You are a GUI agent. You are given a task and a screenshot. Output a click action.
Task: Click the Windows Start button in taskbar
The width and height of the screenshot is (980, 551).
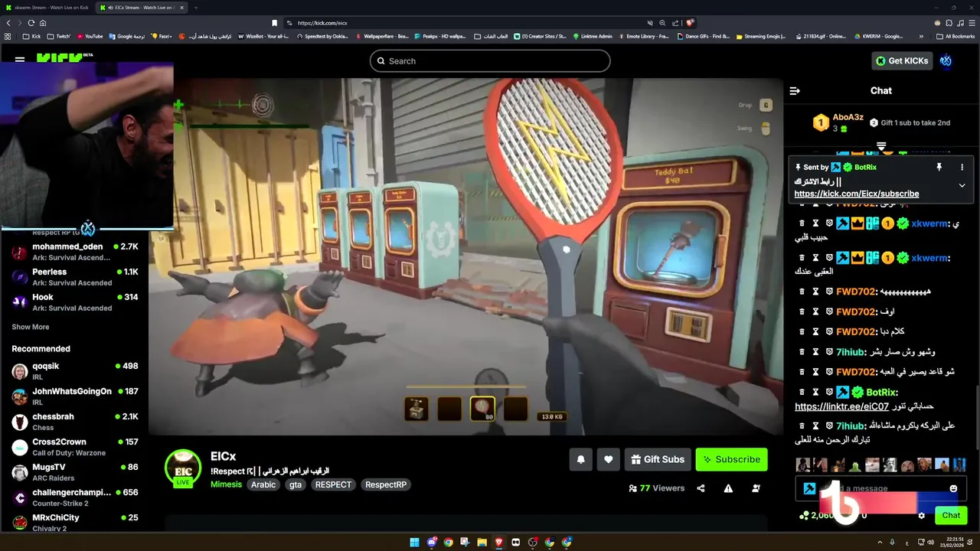(414, 543)
